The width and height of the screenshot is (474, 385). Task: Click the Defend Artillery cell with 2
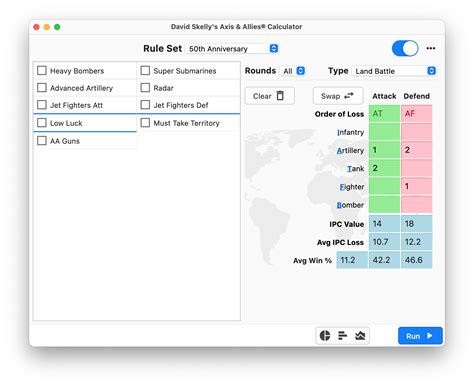click(x=417, y=150)
